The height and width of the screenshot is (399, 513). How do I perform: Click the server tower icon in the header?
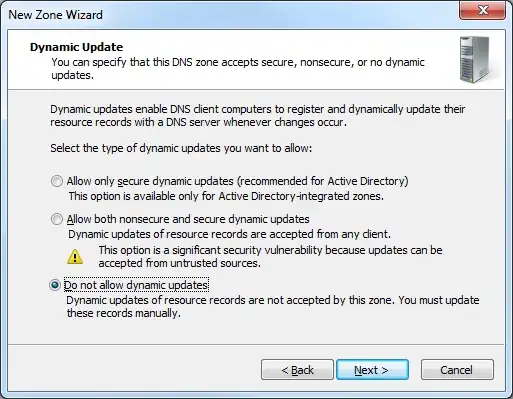(475, 59)
